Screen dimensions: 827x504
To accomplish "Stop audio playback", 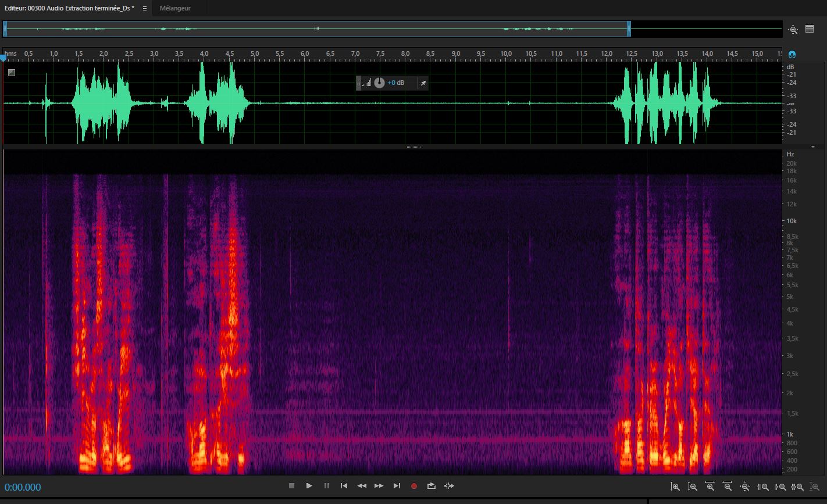I will (x=292, y=486).
